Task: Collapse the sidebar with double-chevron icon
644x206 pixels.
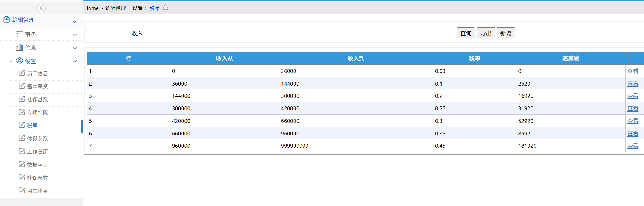Action: [41, 8]
